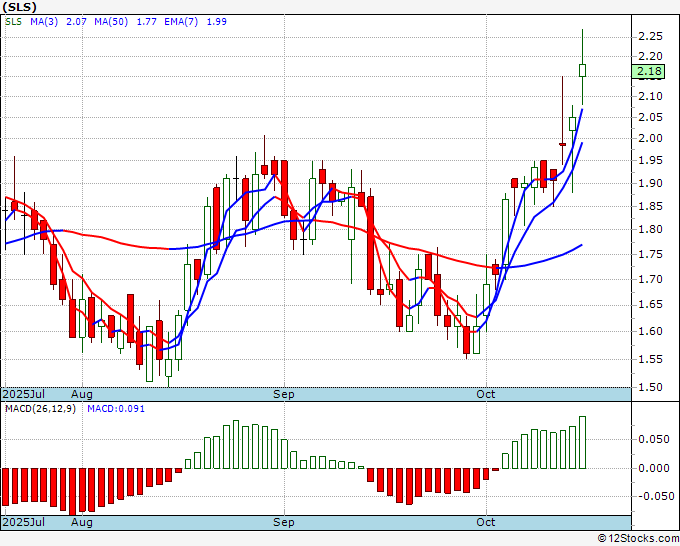Viewport: 680px width, 546px height.
Task: Click the EMA(7) value 1.99
Action: click(x=216, y=22)
